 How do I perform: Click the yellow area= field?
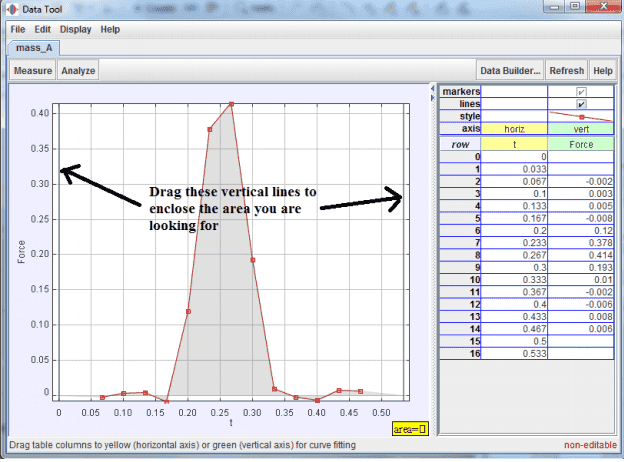pos(410,429)
